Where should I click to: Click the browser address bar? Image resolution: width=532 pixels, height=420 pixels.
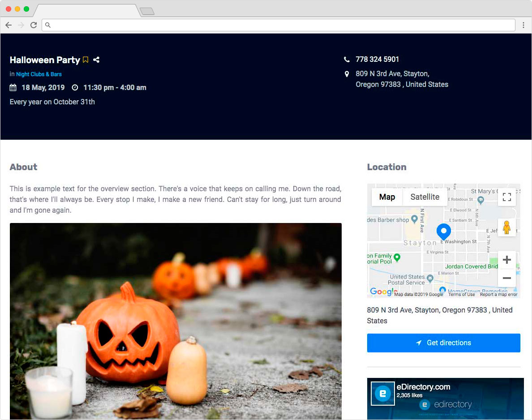click(278, 25)
